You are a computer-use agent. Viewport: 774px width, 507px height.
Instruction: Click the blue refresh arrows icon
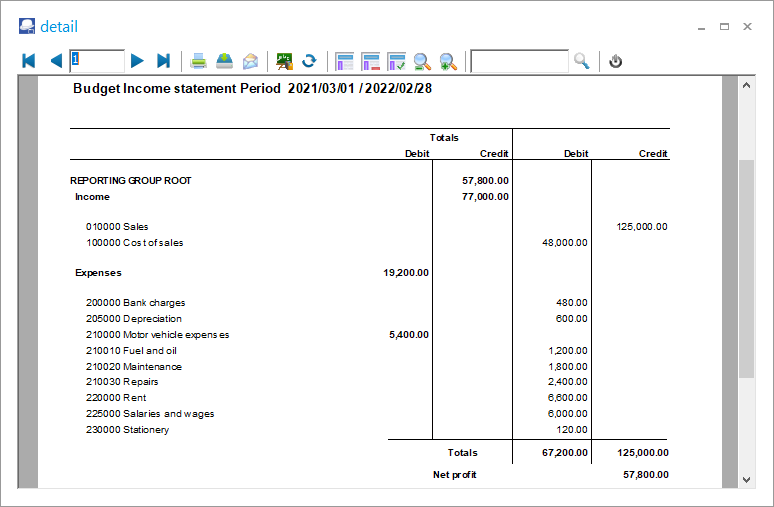(310, 61)
